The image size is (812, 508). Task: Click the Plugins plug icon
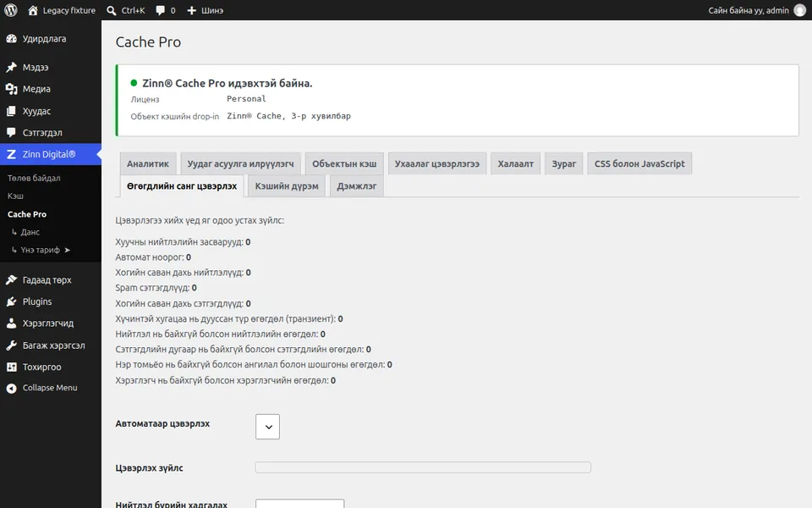(11, 301)
